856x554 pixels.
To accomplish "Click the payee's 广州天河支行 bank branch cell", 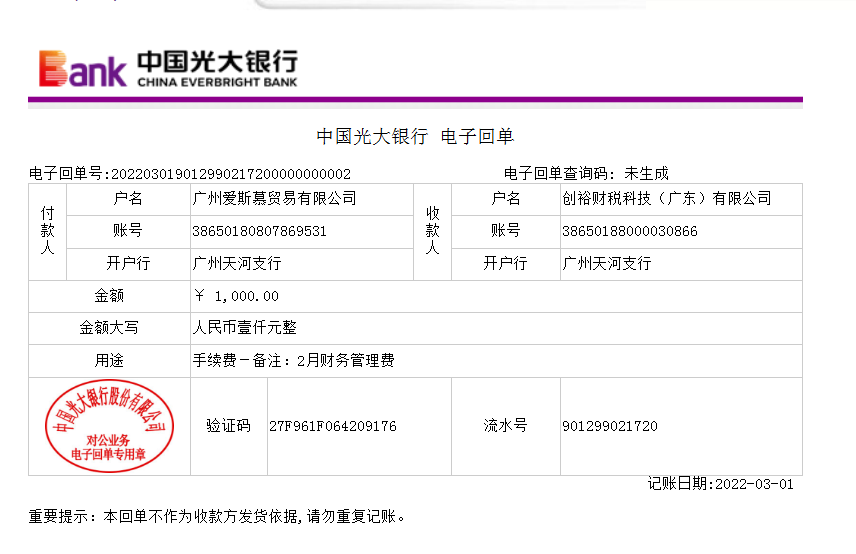I will tap(681, 264).
